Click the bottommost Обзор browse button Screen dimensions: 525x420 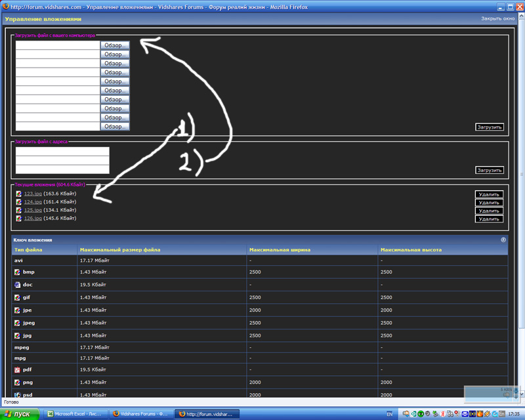click(115, 127)
